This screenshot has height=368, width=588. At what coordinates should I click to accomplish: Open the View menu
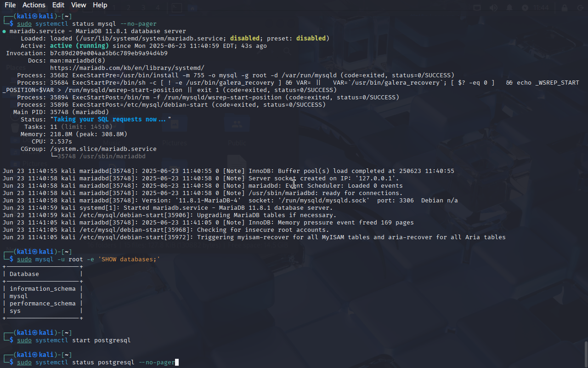click(x=79, y=5)
